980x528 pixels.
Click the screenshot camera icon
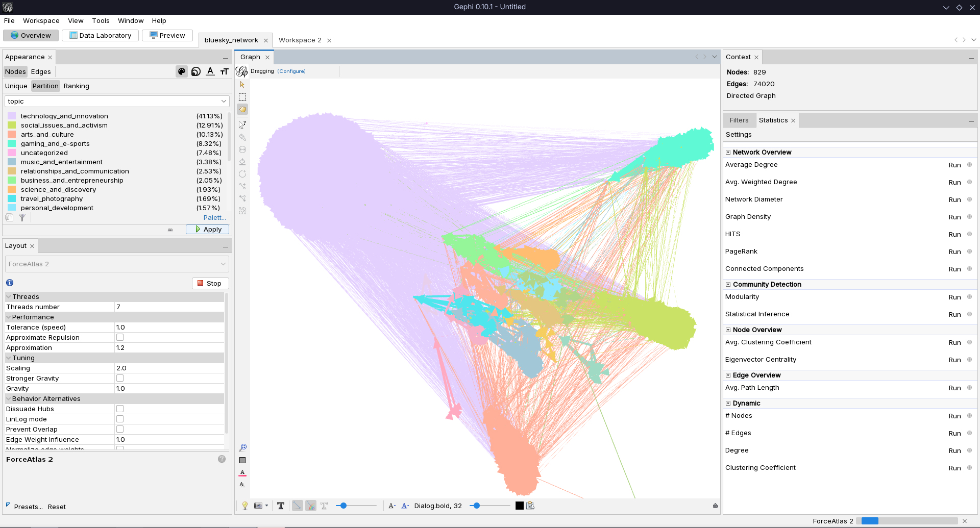pyautogui.click(x=258, y=506)
